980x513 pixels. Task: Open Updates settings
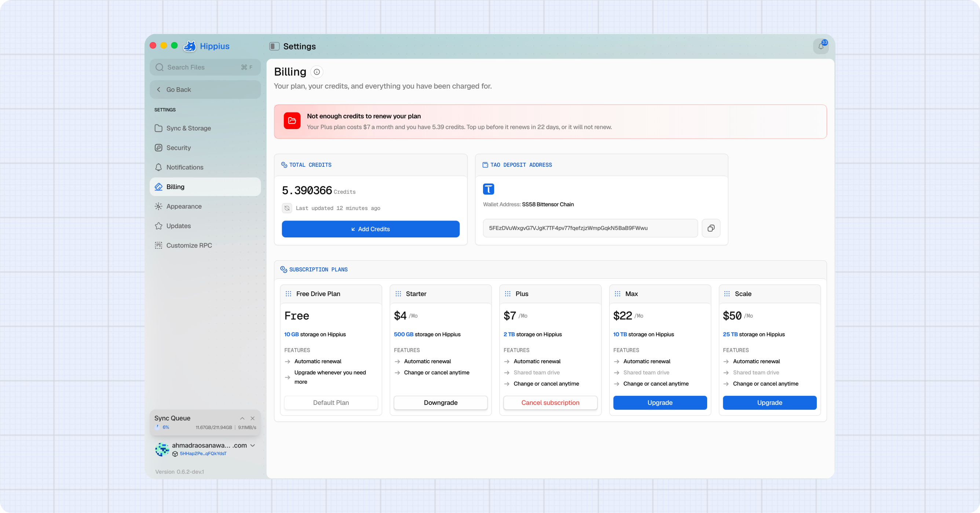(205, 226)
